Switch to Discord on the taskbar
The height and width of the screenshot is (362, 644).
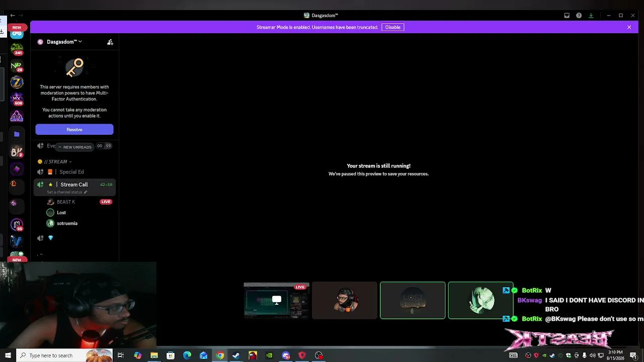[x=286, y=355]
